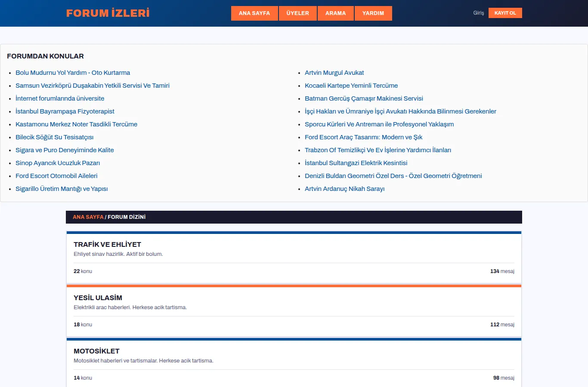The width and height of the screenshot is (588, 387).
Task: Open the YESİL ULASİM forum category
Action: point(98,298)
